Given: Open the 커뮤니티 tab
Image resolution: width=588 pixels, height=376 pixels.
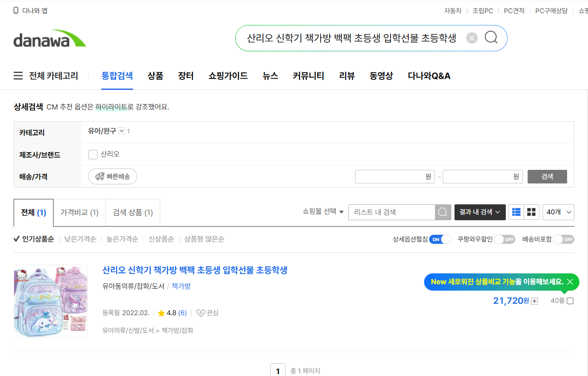Looking at the screenshot, I should click(x=308, y=76).
